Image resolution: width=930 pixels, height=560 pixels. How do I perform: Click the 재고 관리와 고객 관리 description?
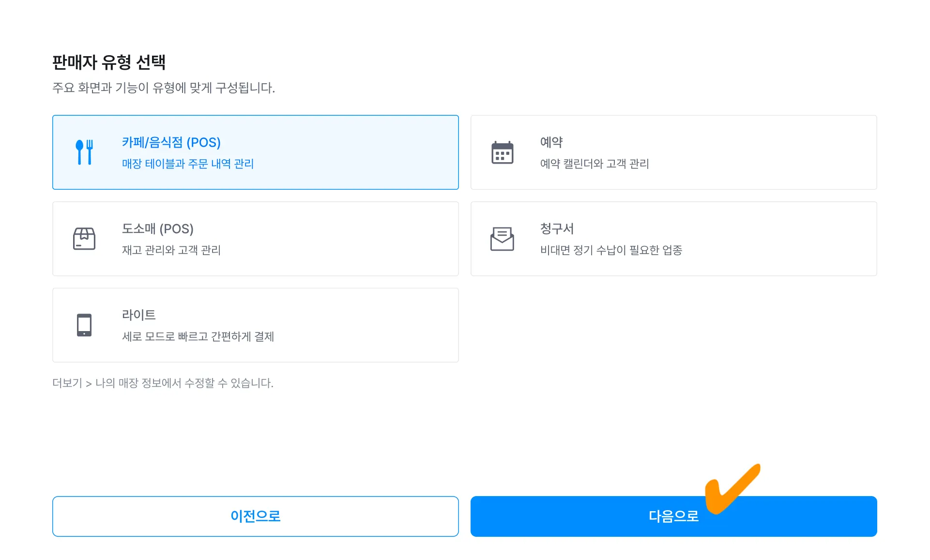(171, 250)
